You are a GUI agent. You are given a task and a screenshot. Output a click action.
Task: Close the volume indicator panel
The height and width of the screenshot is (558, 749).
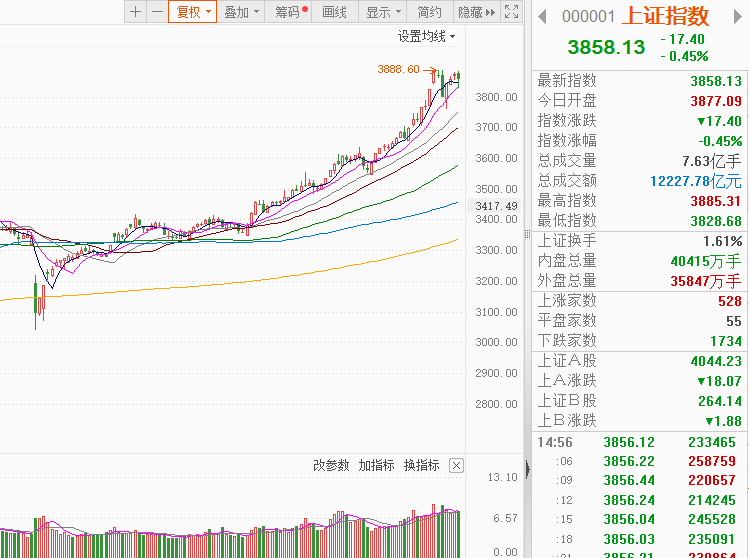456,466
